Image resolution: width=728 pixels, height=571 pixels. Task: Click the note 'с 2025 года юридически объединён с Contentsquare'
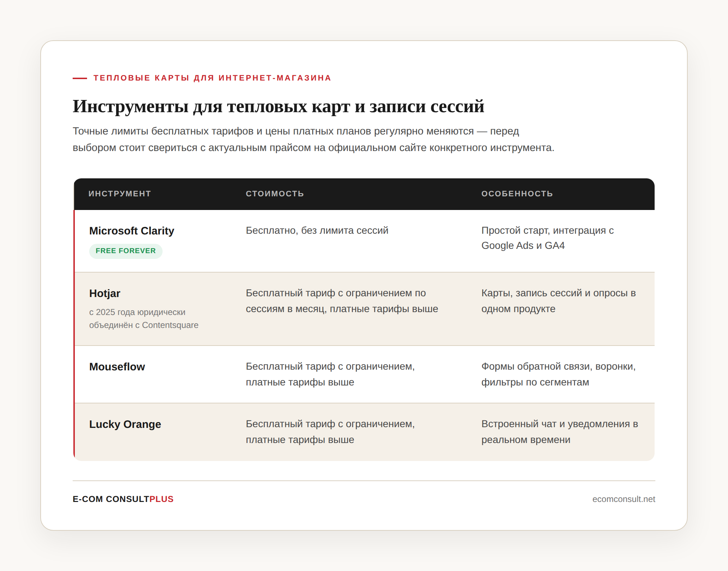click(144, 319)
